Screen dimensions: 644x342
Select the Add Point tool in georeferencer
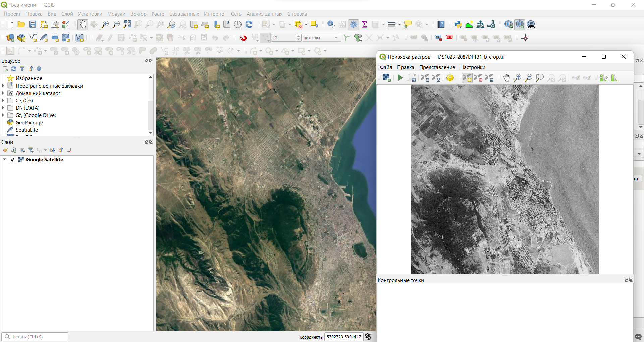[467, 78]
